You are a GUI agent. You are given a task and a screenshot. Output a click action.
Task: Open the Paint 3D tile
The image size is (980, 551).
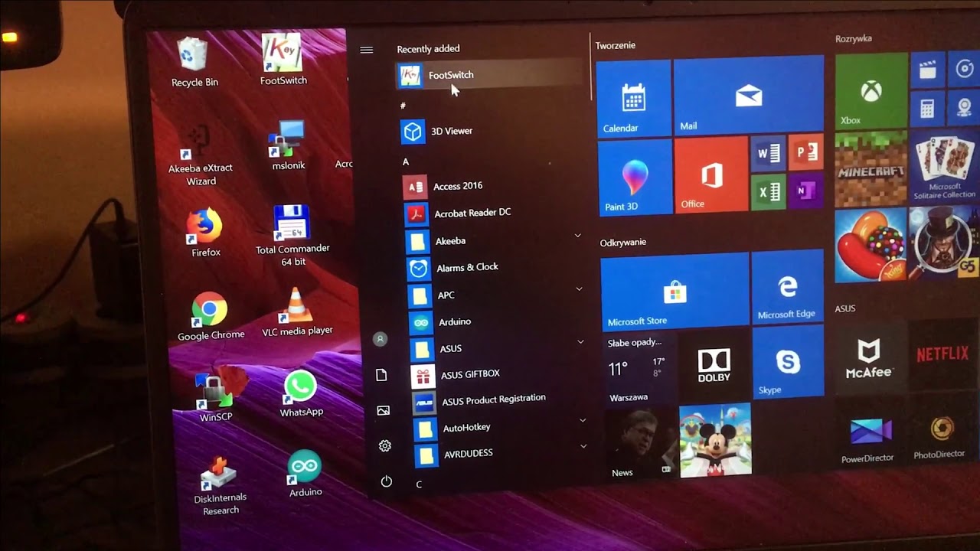pyautogui.click(x=635, y=178)
